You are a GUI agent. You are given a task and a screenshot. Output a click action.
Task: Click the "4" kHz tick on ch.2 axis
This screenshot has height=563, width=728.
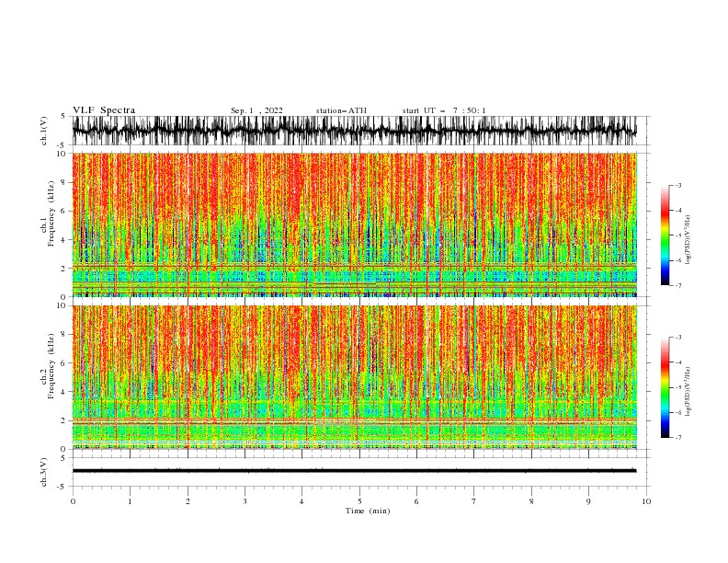[64, 392]
